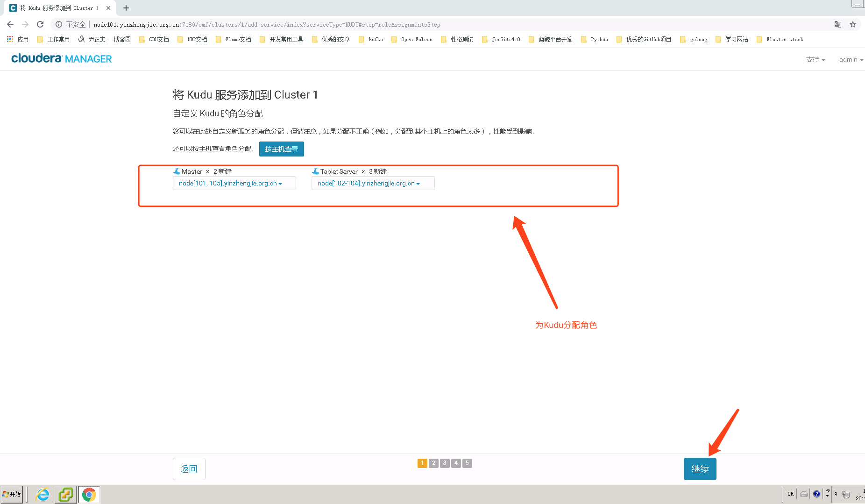Click the 返回 back button
This screenshot has height=504, width=865.
[189, 469]
